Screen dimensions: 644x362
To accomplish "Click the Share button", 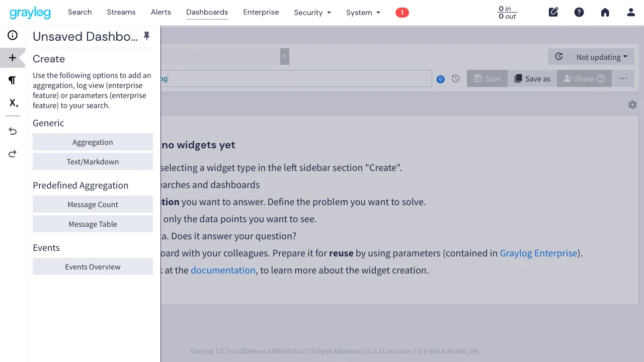I will pos(584,78).
